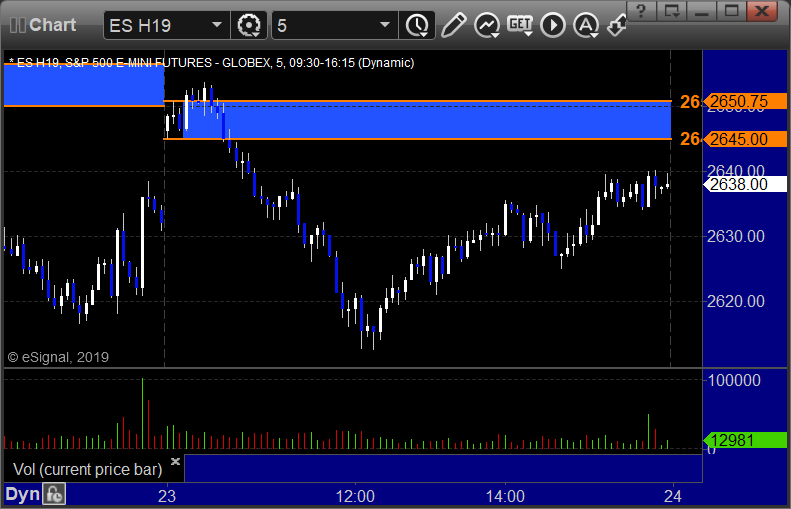Select the upper orange line at 2650.75
Viewport: 791px width, 509px height.
tap(418, 101)
